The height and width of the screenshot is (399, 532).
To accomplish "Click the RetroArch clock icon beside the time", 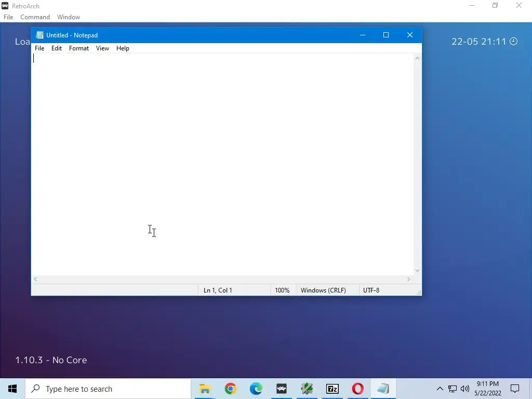I will 514,42.
